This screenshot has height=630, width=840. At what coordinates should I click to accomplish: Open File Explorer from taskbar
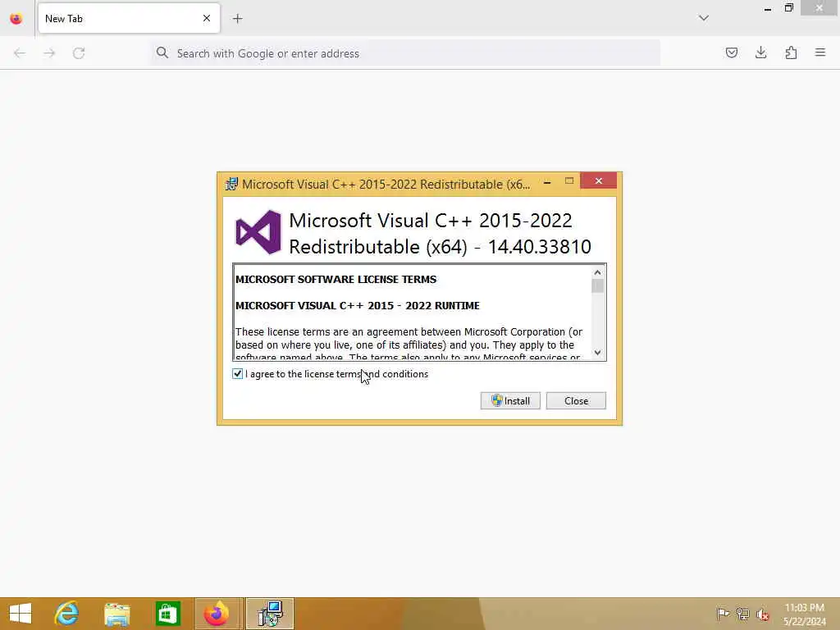[x=116, y=614]
